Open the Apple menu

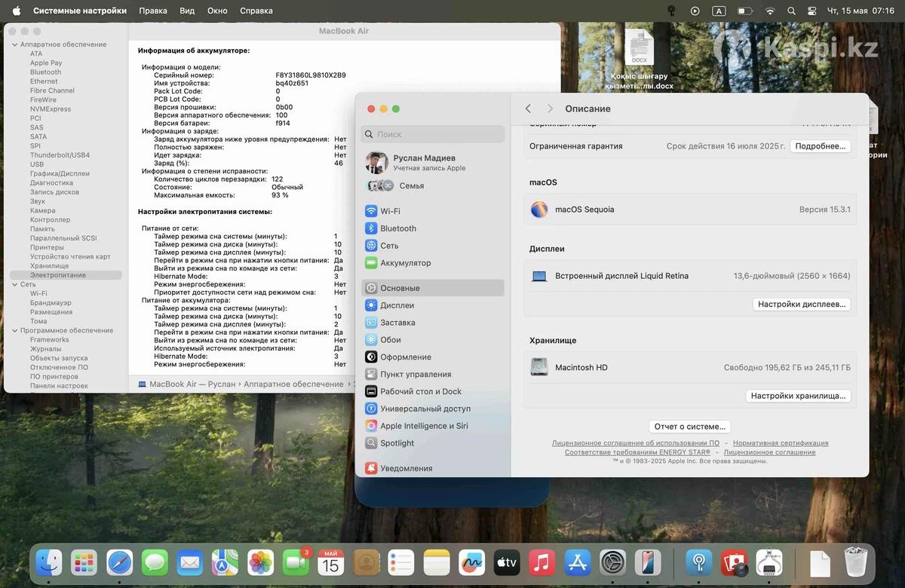pos(17,11)
